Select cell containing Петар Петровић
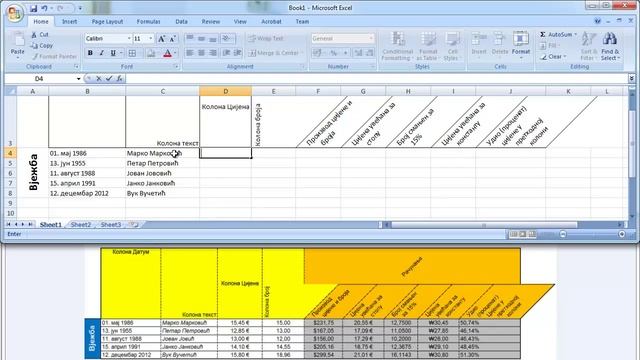The width and height of the screenshot is (640, 360). click(x=162, y=163)
